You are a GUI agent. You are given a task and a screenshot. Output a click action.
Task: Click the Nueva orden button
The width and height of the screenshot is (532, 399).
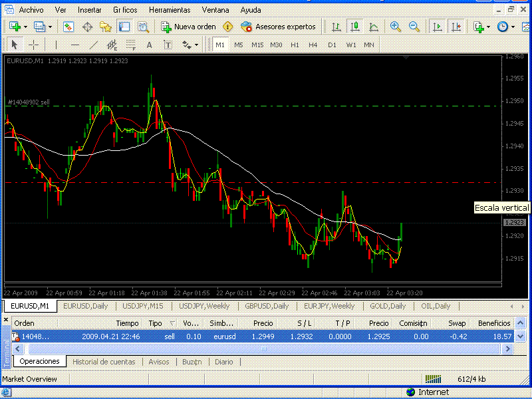pyautogui.click(x=189, y=27)
